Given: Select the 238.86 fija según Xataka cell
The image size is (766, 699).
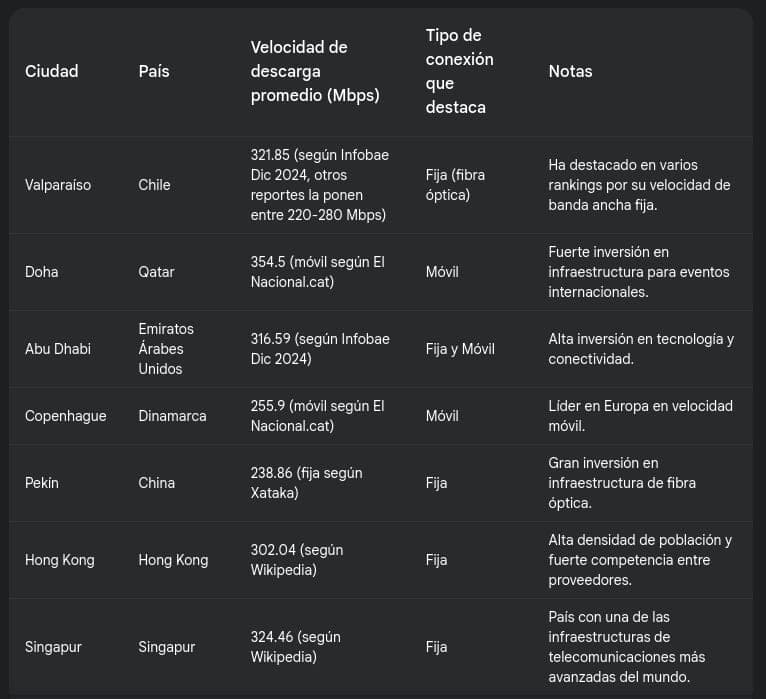Looking at the screenshot, I should click(306, 483).
